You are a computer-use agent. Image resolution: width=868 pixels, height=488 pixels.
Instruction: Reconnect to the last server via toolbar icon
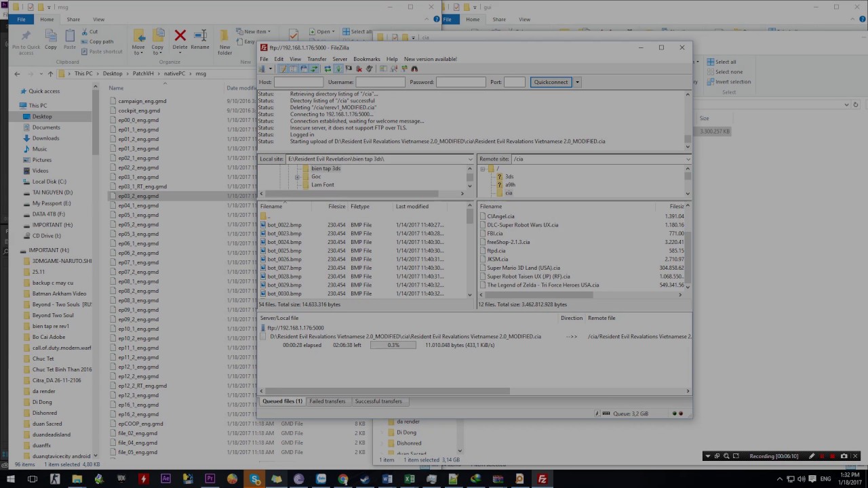click(369, 68)
